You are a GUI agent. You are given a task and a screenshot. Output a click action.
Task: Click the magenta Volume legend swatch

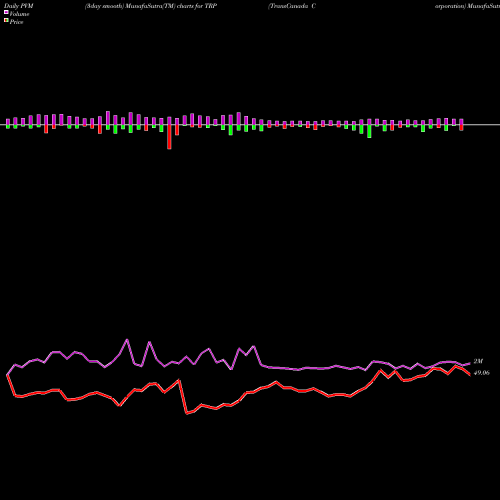6,12
